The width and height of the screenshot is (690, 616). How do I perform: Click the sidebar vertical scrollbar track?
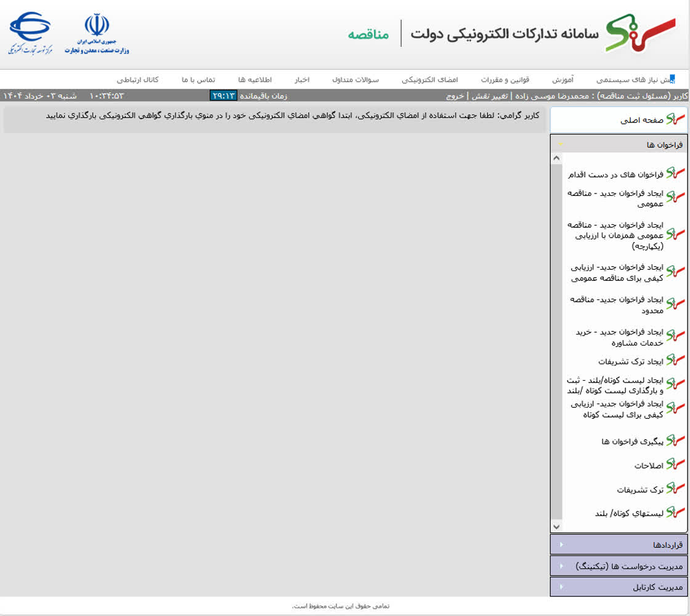[x=557, y=342]
